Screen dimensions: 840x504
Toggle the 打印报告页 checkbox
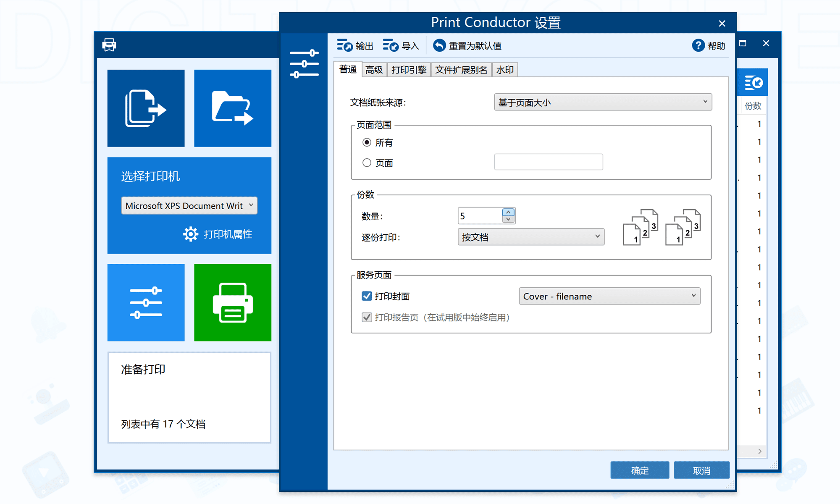tap(367, 317)
